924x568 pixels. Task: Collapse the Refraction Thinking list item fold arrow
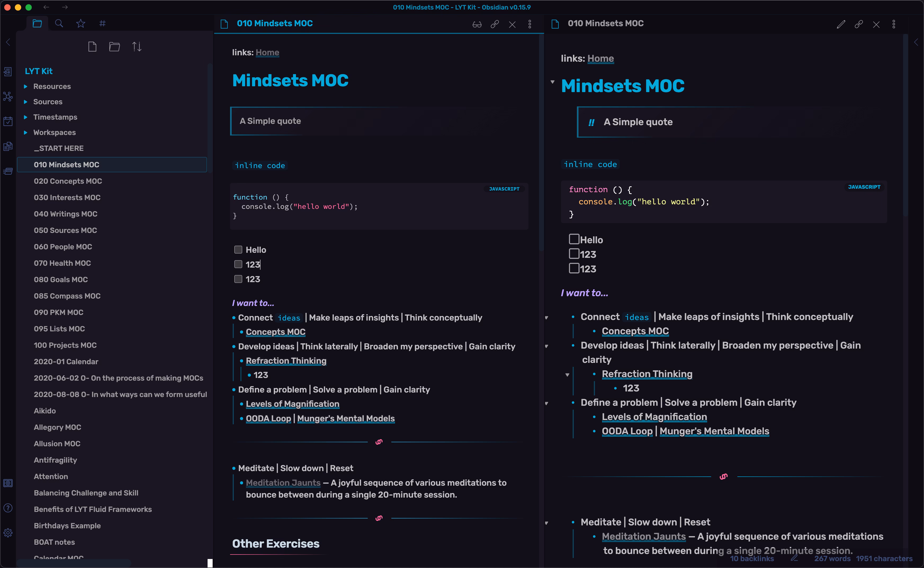pos(567,375)
